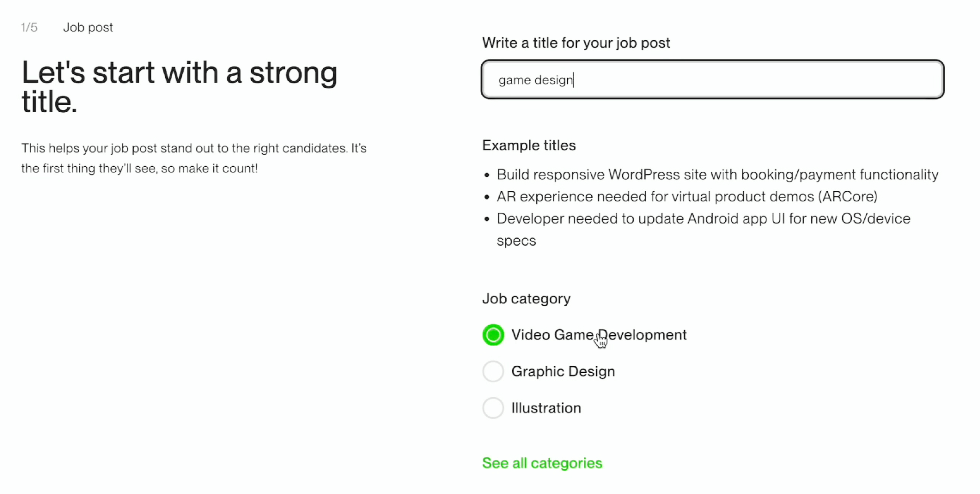Click the "Let's start with a strong title" heading
The image size is (980, 494).
coord(179,87)
